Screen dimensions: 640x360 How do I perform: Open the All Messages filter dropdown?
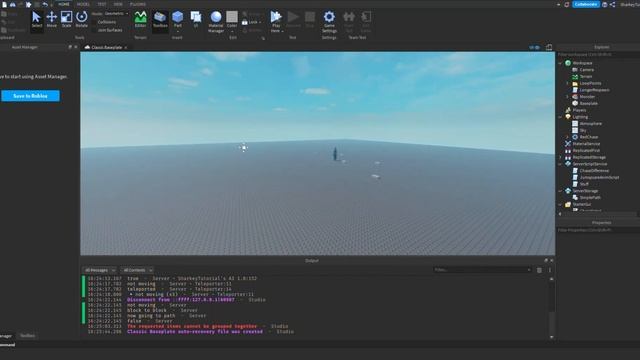(100, 270)
